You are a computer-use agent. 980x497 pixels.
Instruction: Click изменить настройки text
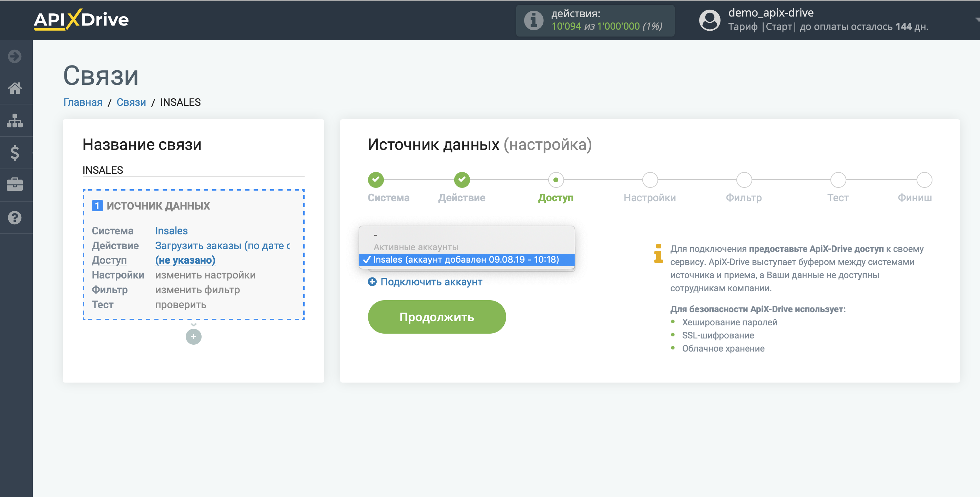(205, 275)
